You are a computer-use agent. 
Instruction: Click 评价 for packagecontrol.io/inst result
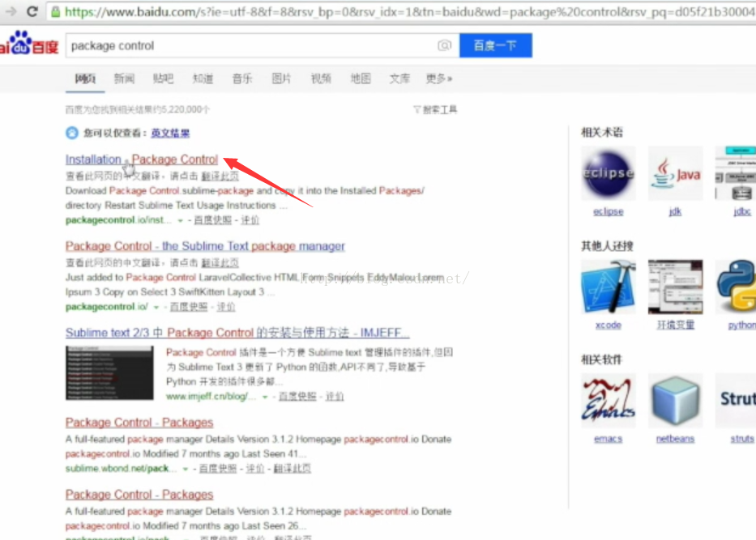click(250, 220)
